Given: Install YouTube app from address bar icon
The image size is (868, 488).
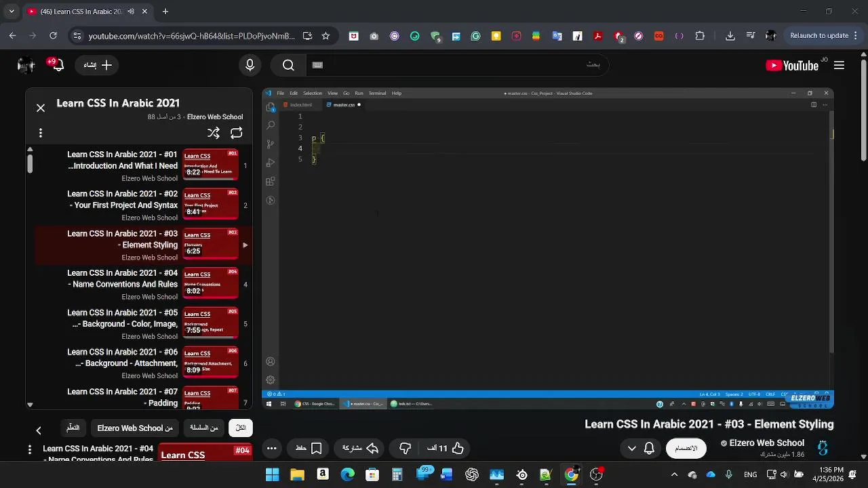Looking at the screenshot, I should (308, 36).
